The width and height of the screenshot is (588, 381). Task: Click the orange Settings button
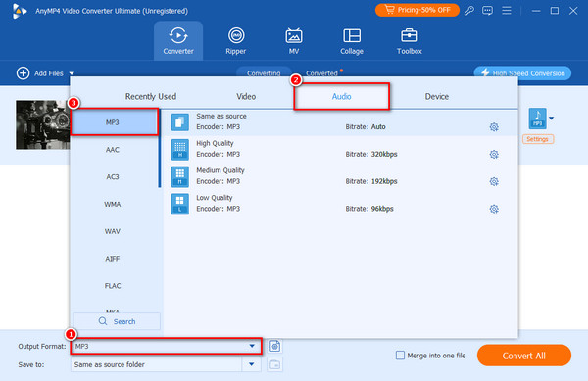click(537, 139)
